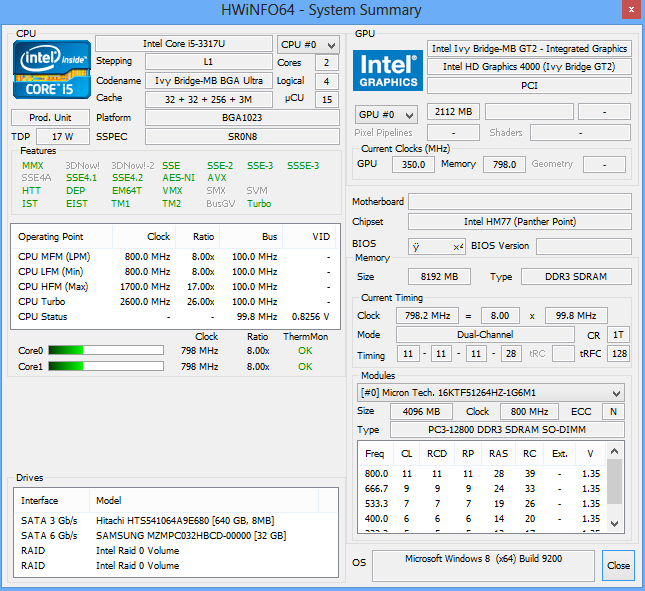The width and height of the screenshot is (645, 591).
Task: Click the µCU value field
Action: 327,100
